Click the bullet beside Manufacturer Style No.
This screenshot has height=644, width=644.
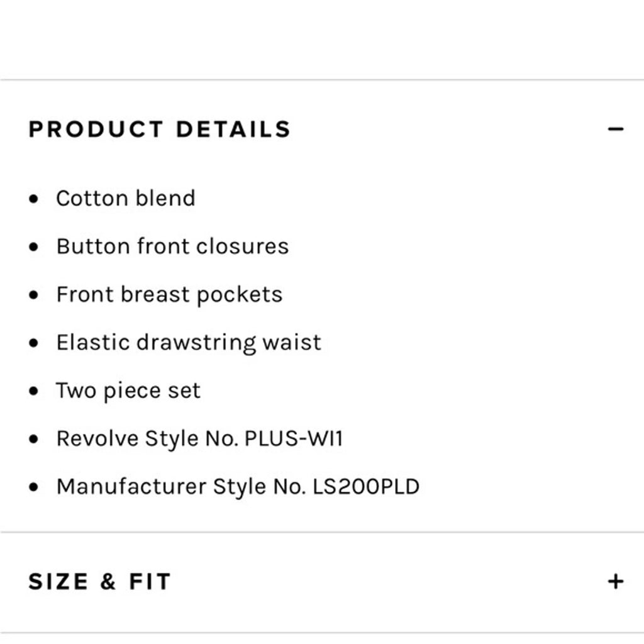pyautogui.click(x=34, y=487)
